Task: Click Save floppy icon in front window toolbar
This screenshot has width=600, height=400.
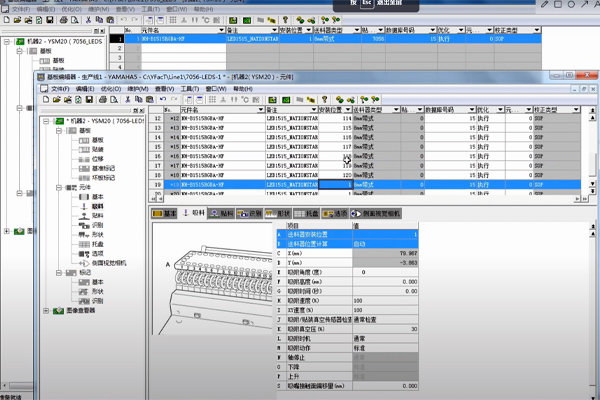Action: point(89,100)
